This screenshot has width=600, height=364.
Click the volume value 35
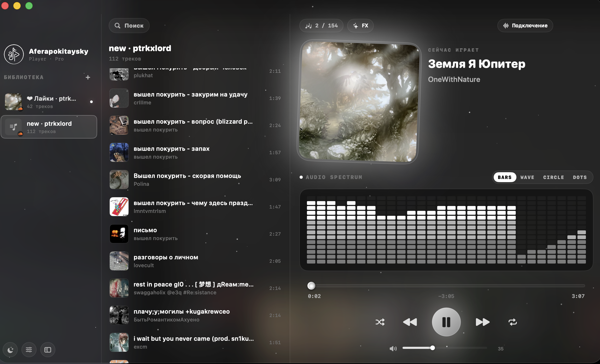point(500,349)
